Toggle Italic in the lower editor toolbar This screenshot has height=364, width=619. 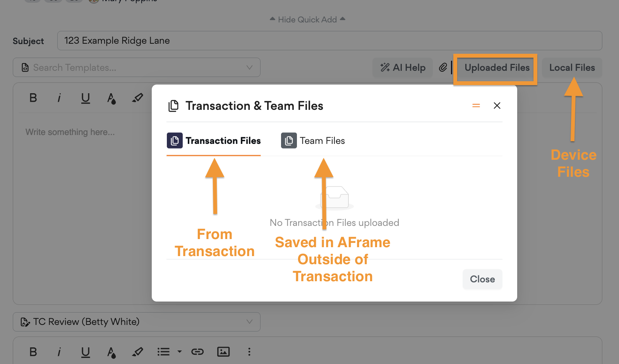(59, 352)
